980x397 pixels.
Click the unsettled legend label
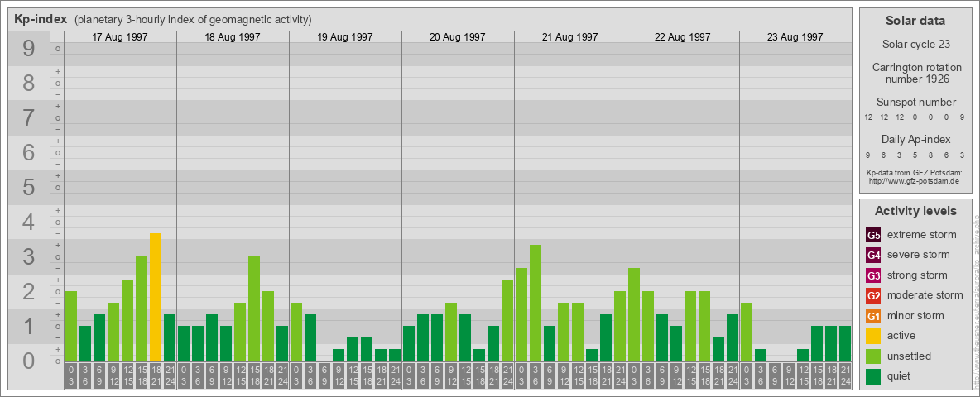(910, 356)
